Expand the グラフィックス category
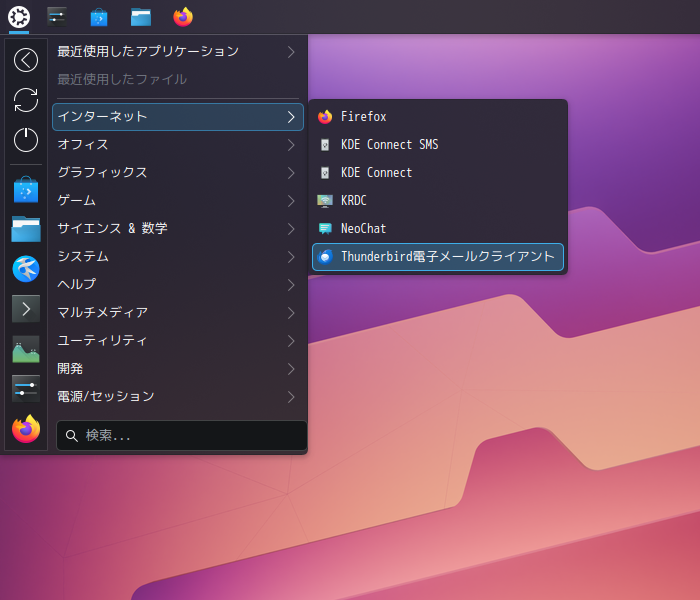Image resolution: width=700 pixels, height=600 pixels. click(178, 173)
